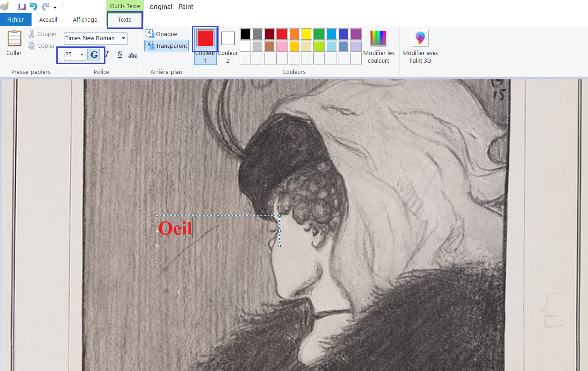The image size is (588, 371).
Task: Pick the lavender palette swatch
Action: (x=356, y=46)
